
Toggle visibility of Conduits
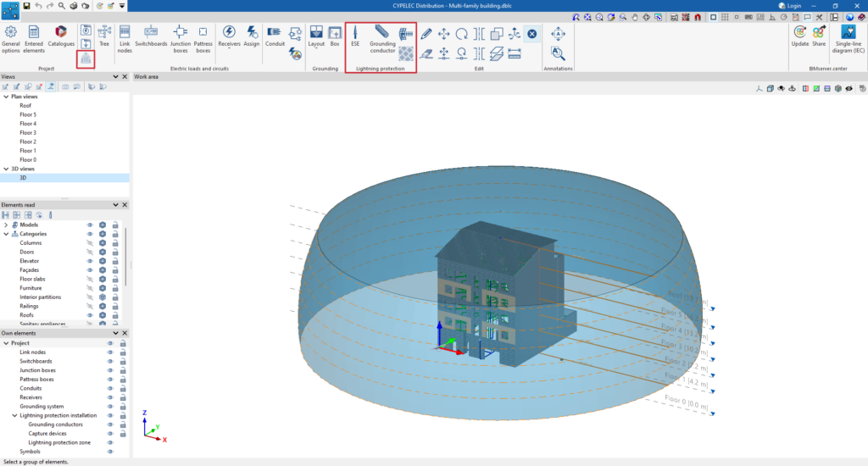tap(109, 389)
